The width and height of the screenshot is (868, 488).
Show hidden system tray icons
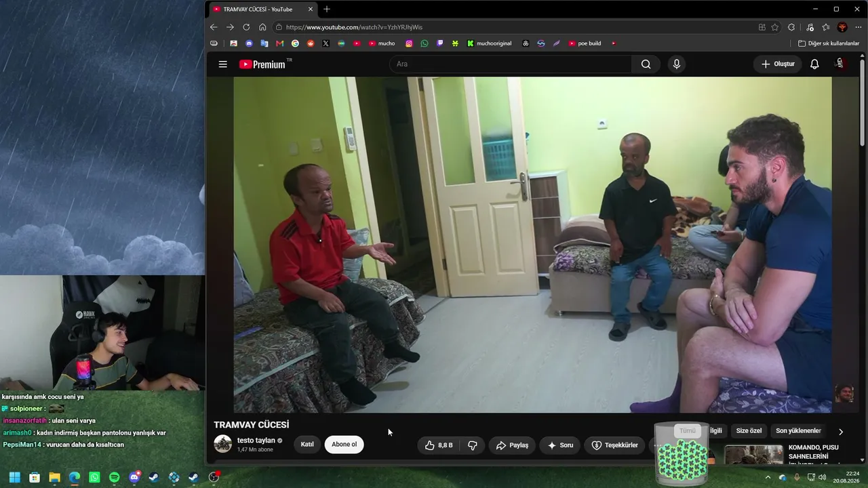tap(768, 477)
